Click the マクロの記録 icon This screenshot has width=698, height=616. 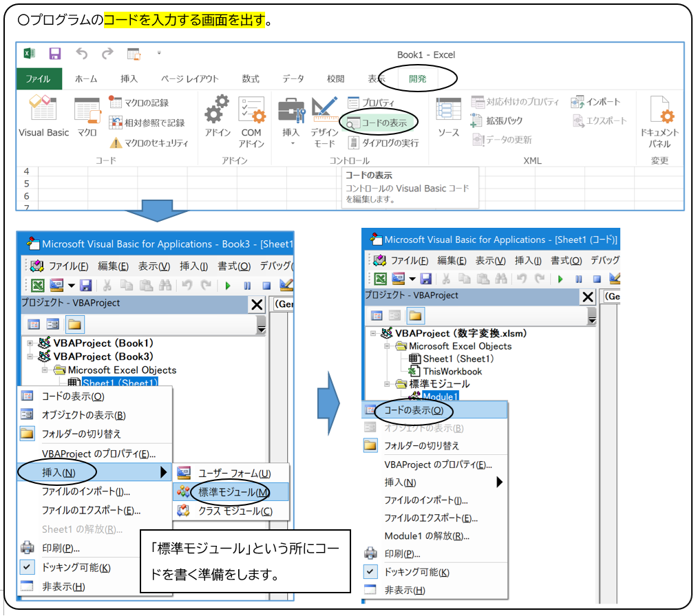click(116, 103)
